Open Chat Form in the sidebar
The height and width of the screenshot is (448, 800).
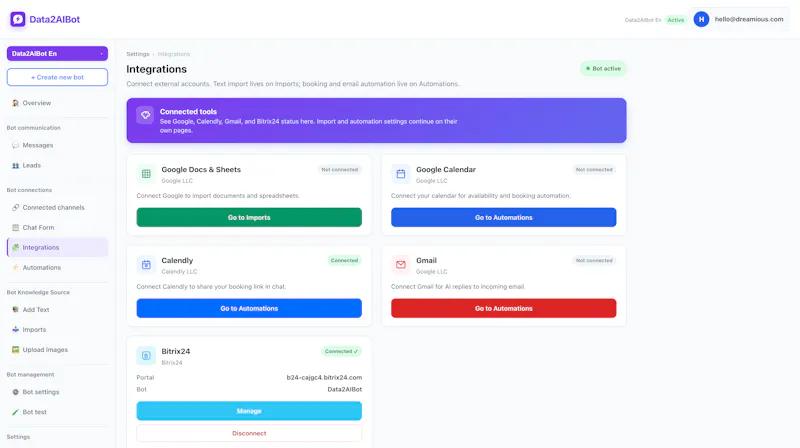(x=57, y=228)
